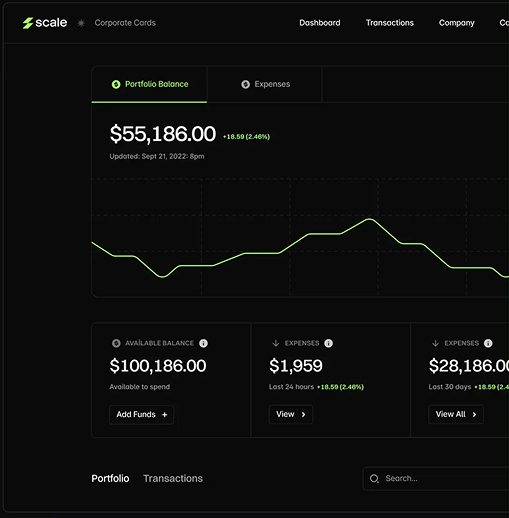
Task: Click the $100,186.00 available balance amount
Action: point(158,366)
